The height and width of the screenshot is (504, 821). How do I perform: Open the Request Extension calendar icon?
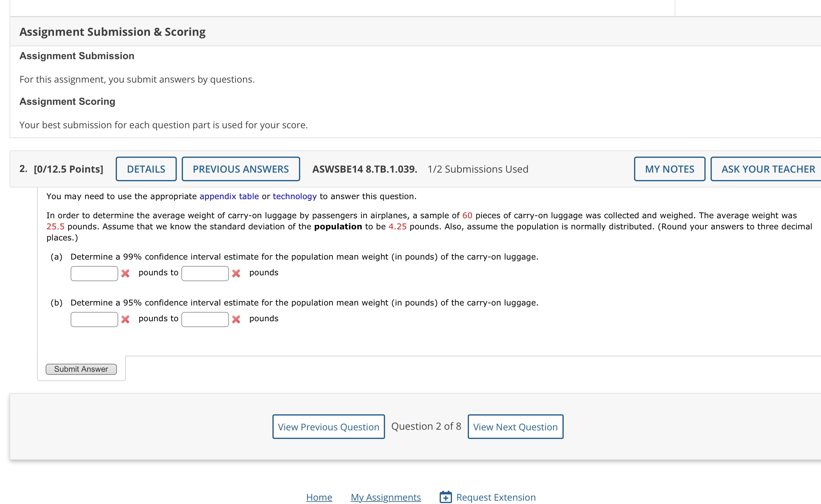pos(445,497)
